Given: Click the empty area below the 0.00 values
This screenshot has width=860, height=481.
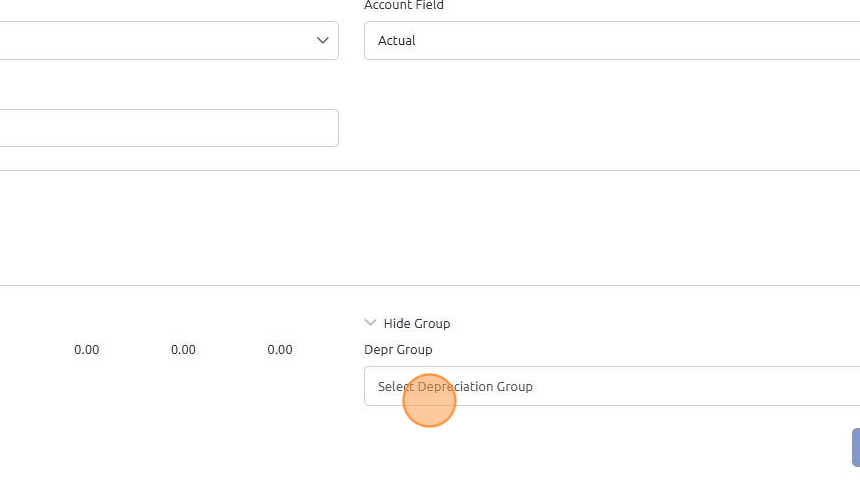Looking at the screenshot, I should [180, 420].
